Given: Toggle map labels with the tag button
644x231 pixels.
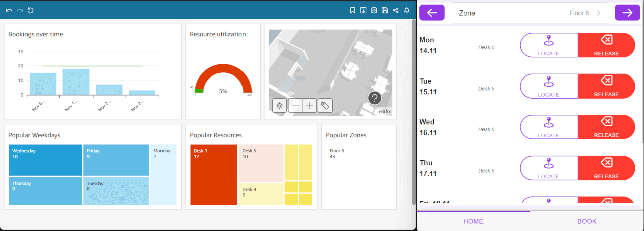Looking at the screenshot, I should pos(325,106).
